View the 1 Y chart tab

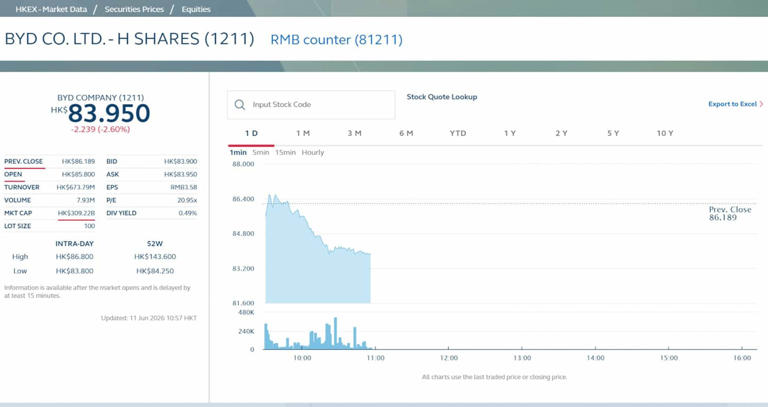click(510, 133)
